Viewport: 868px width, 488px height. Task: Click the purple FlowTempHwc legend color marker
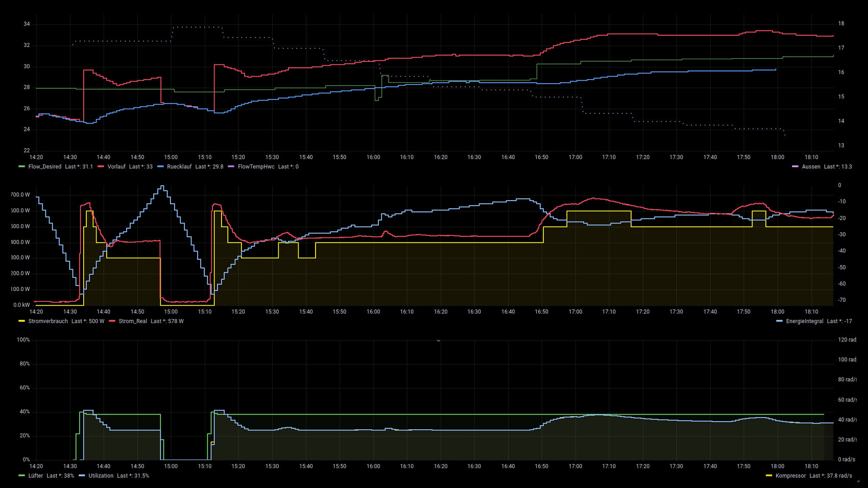click(x=231, y=167)
